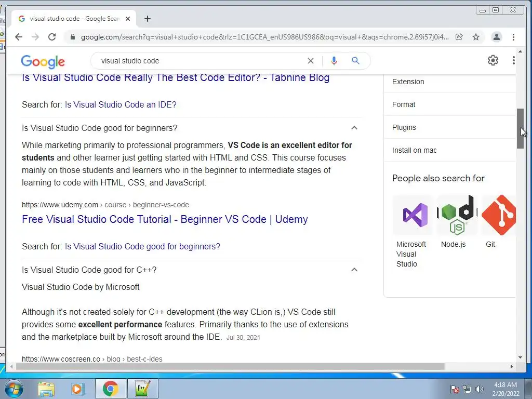Reload the Google search page
Screen dimensions: 532x399
click(x=52, y=37)
